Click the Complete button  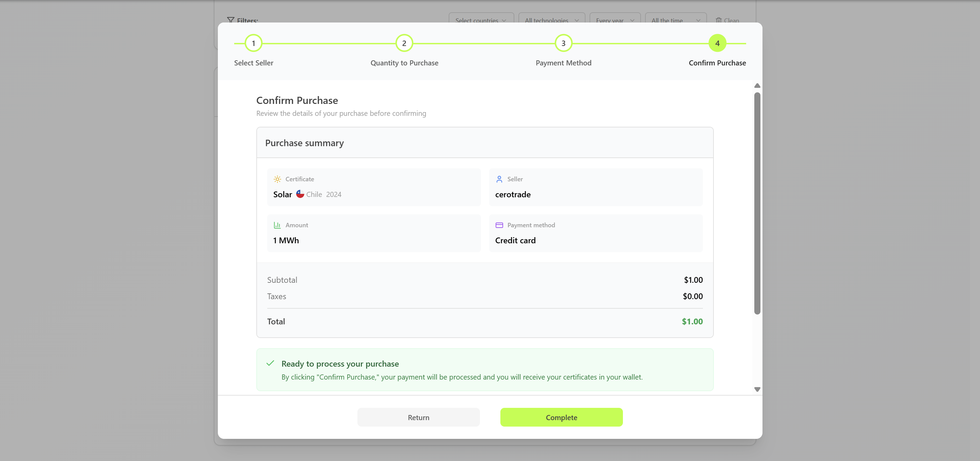[561, 417]
